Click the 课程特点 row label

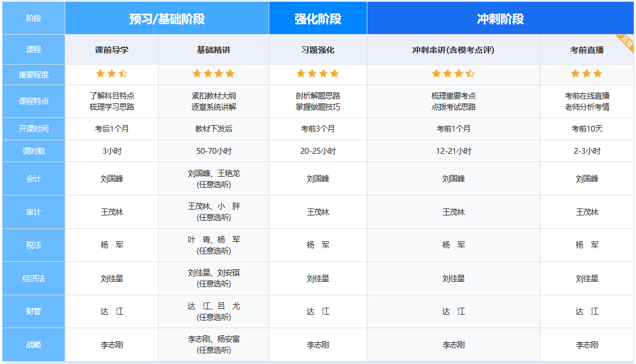(34, 102)
